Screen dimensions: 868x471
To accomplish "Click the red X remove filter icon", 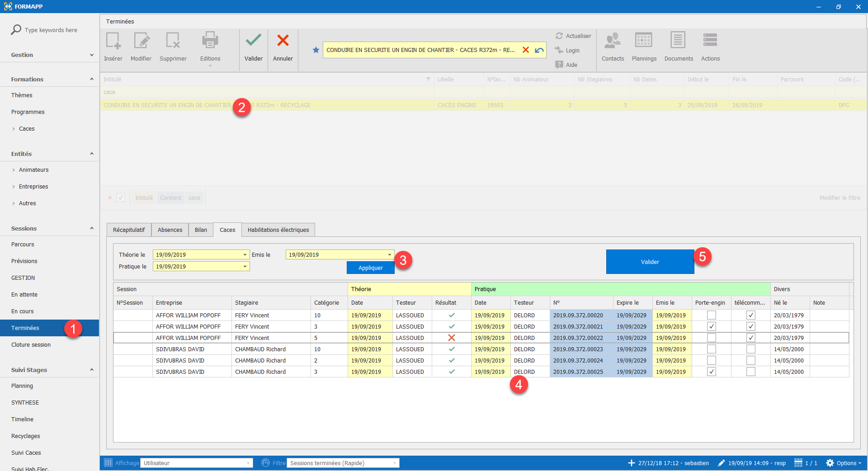I will [x=110, y=198].
